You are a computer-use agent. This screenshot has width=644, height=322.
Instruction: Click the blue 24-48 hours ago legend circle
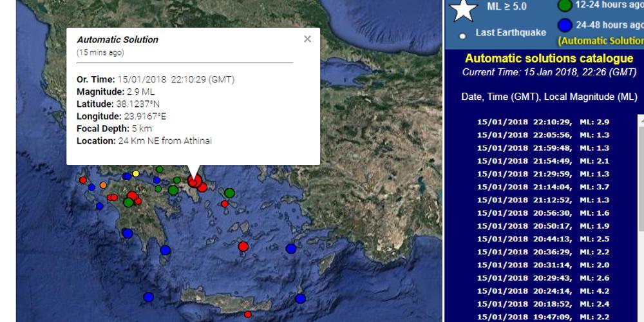pyautogui.click(x=565, y=25)
